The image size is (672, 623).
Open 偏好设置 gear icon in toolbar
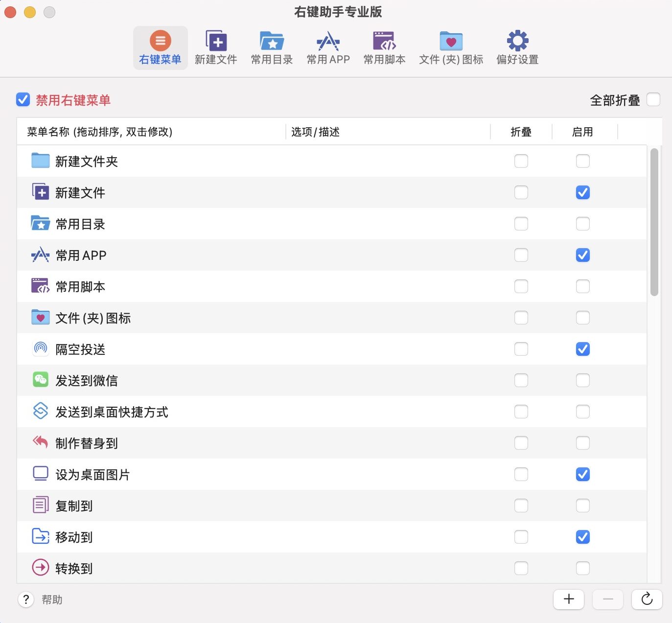click(517, 41)
